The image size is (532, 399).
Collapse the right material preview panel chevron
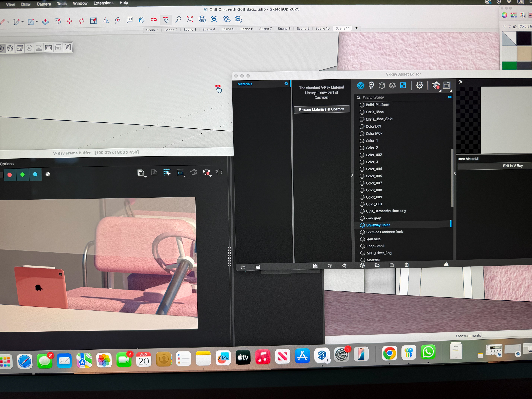click(x=455, y=173)
